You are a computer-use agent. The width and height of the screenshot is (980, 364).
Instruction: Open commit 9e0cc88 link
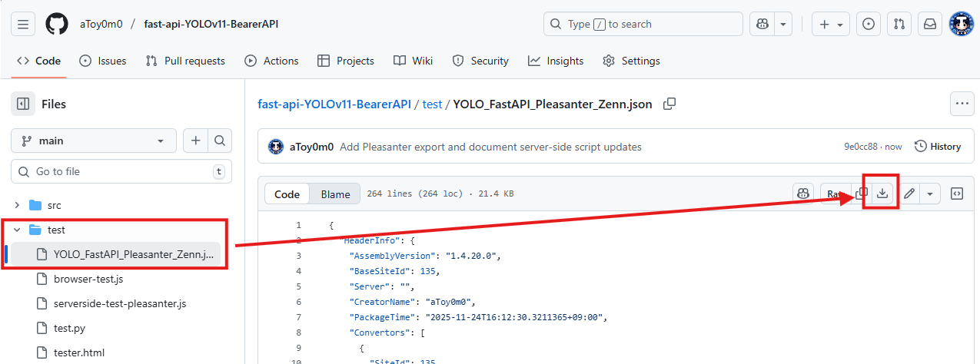click(862, 147)
